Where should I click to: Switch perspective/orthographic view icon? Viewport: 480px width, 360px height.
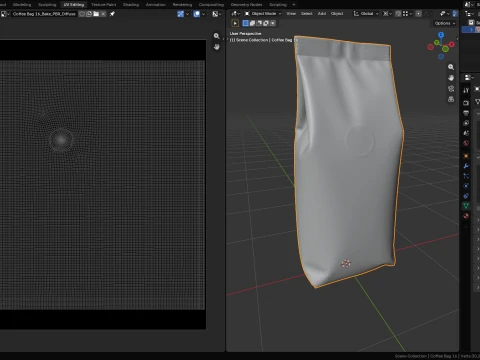click(x=451, y=99)
